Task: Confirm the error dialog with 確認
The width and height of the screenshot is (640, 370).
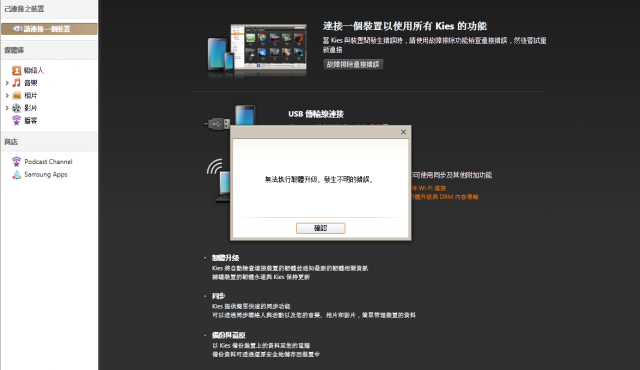Action: (x=320, y=228)
